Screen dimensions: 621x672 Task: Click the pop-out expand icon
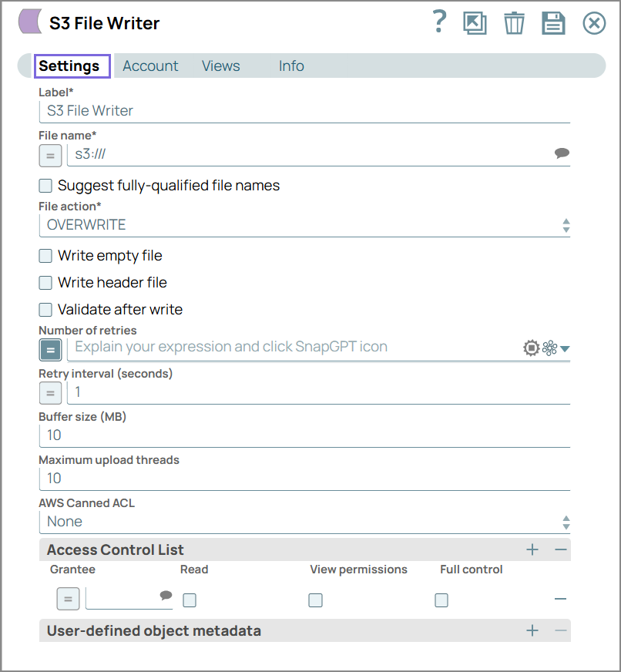(475, 23)
